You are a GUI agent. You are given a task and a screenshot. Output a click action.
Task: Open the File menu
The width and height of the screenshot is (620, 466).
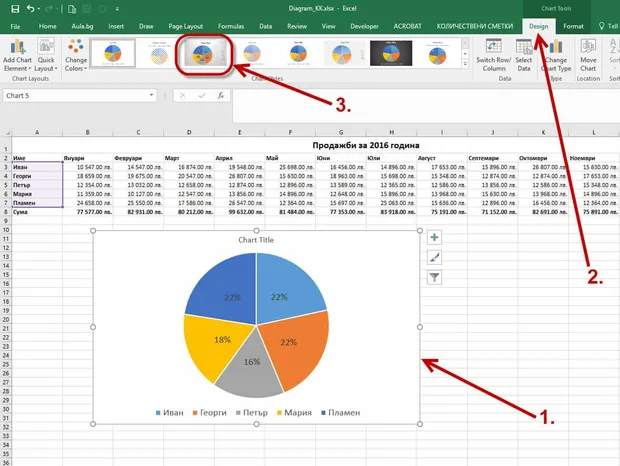coord(15,26)
